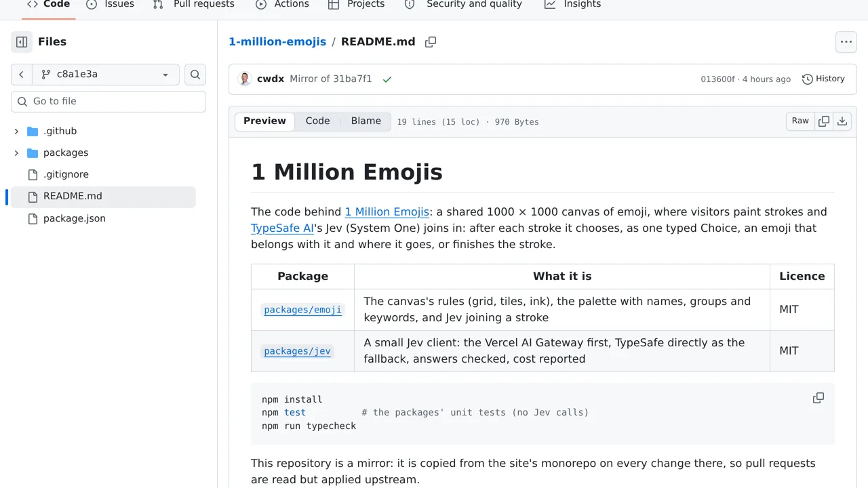Copy the README.md file path
The height and width of the screenshot is (488, 868).
(x=431, y=42)
